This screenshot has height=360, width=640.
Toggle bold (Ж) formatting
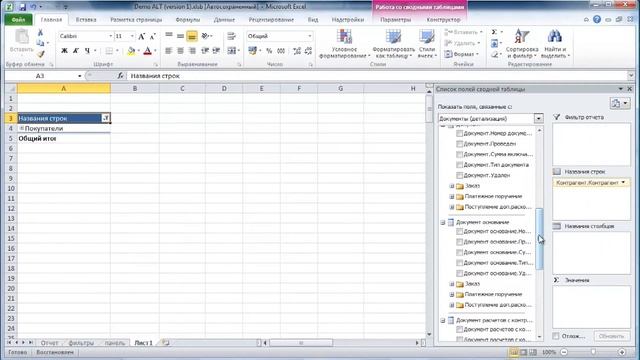(64, 51)
